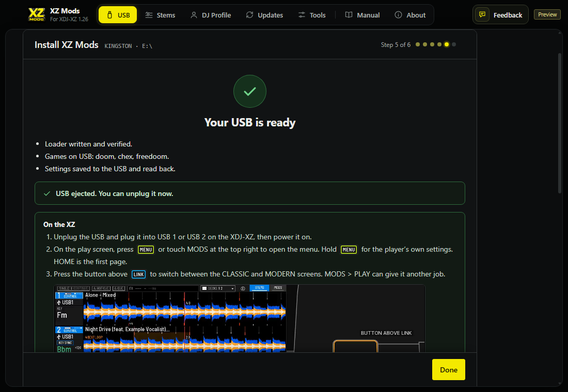Click 'Alone - Mixed' track title in preview
Image resolution: width=568 pixels, height=392 pixels.
pyautogui.click(x=100, y=295)
